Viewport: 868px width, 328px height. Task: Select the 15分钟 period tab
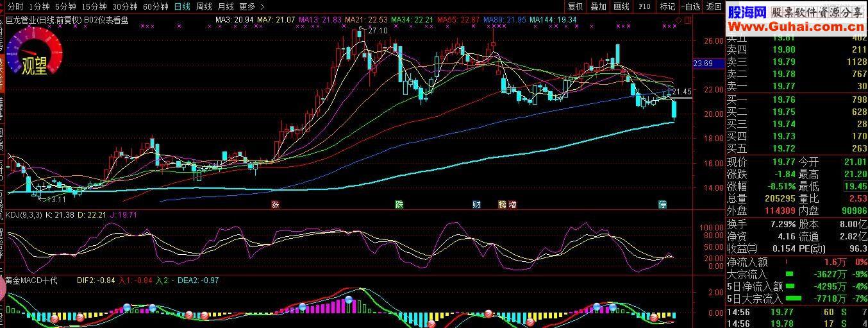tap(94, 6)
